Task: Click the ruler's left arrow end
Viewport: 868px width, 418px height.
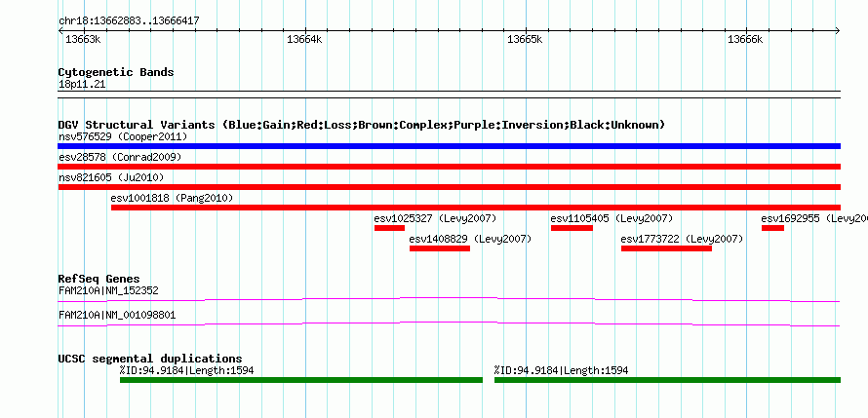Action: coord(60,31)
